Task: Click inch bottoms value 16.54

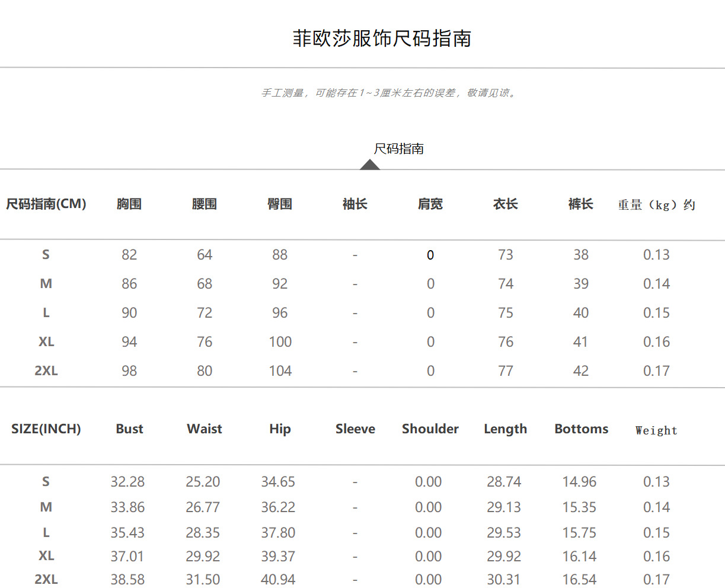Action: (579, 580)
